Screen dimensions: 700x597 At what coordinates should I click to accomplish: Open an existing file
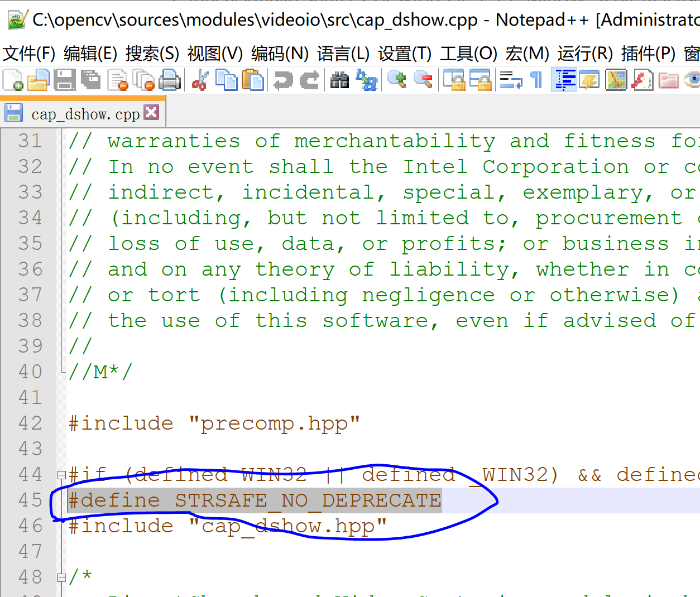click(38, 80)
